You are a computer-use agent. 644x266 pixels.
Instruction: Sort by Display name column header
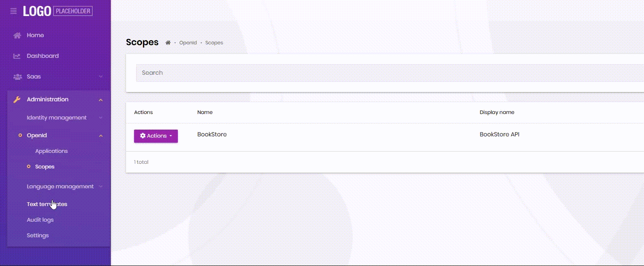497,112
